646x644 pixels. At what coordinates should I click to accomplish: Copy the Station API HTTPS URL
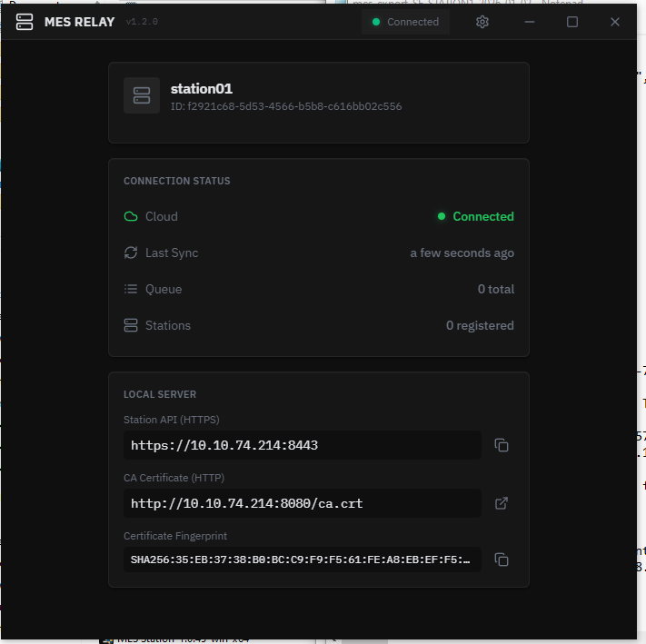(501, 445)
